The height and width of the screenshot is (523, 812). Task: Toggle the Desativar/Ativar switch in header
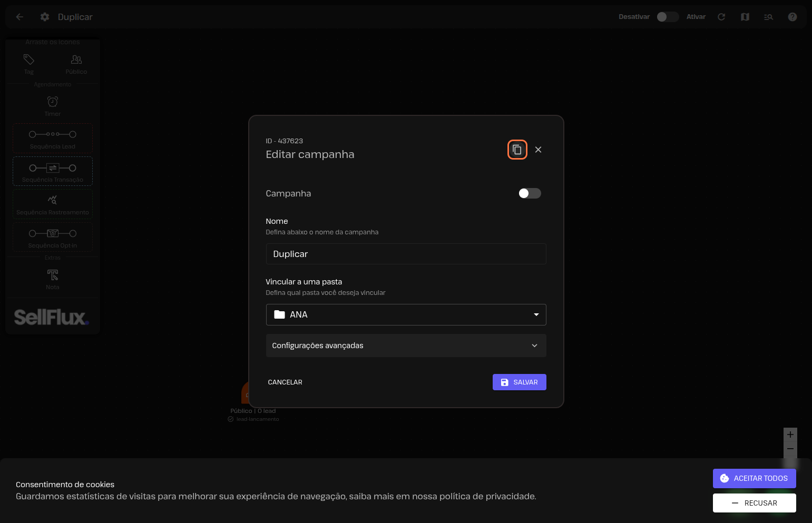(667, 17)
